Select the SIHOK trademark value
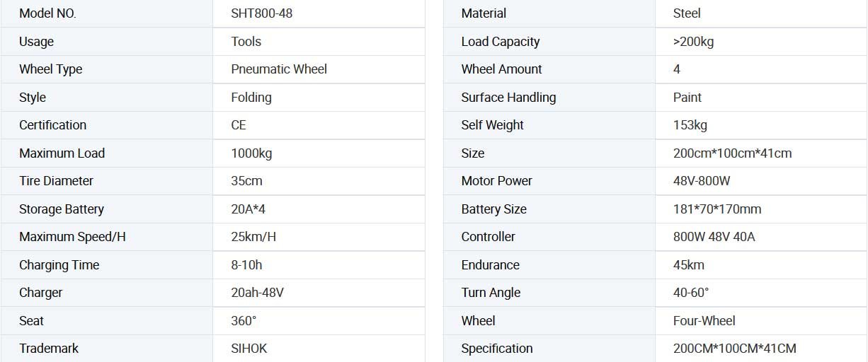Image resolution: width=868 pixels, height=362 pixels. (x=249, y=349)
